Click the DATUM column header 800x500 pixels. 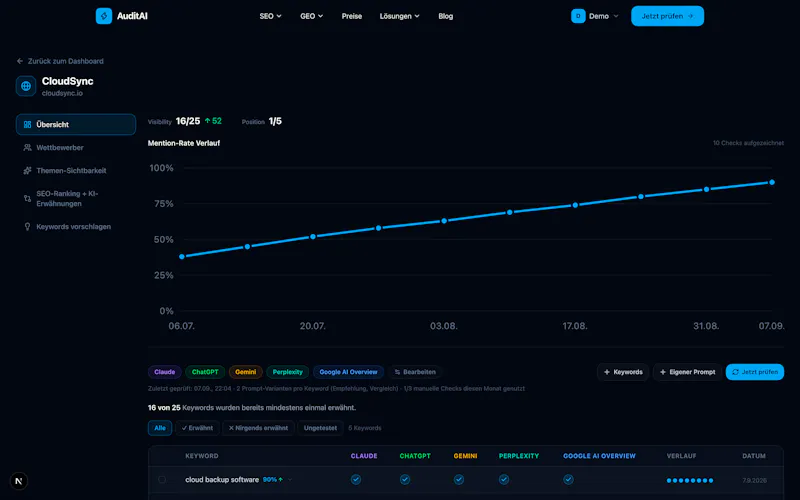click(754, 456)
